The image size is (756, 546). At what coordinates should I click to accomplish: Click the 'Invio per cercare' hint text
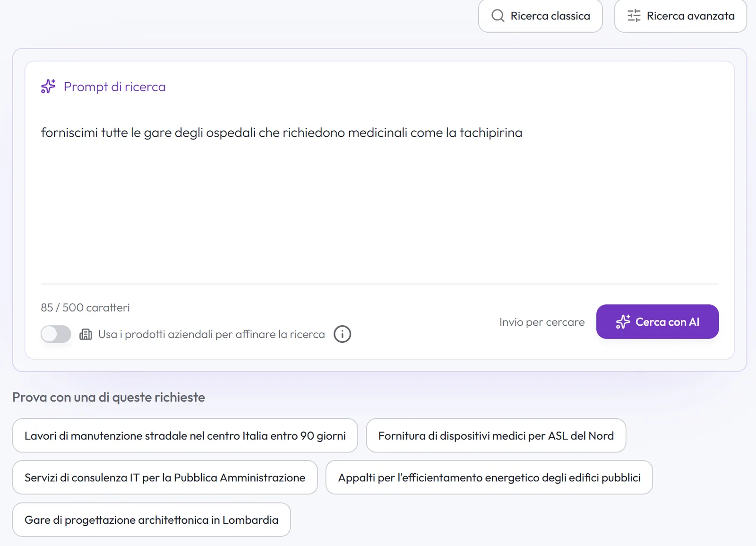[542, 322]
